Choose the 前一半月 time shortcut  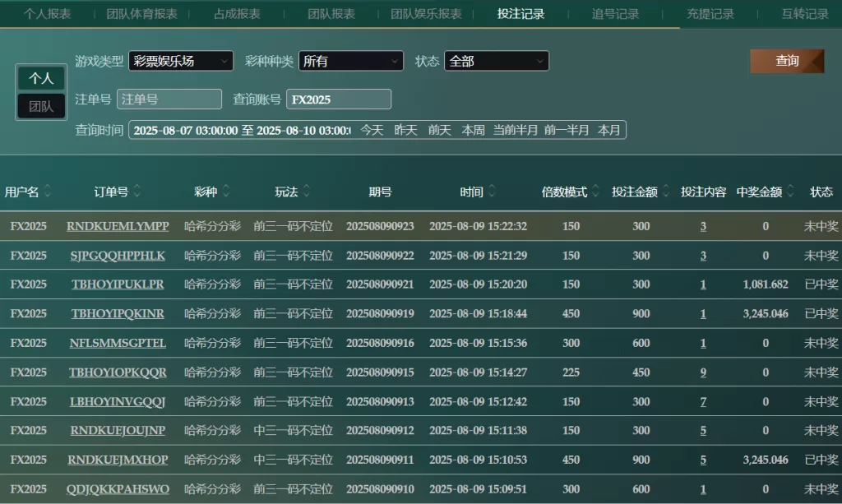click(x=566, y=131)
